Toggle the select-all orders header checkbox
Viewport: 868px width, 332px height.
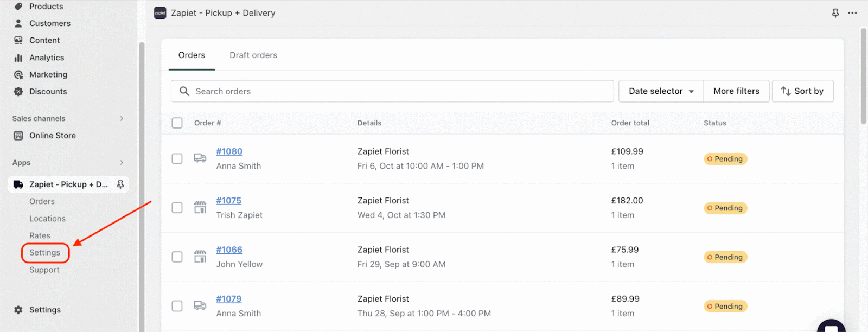point(177,123)
